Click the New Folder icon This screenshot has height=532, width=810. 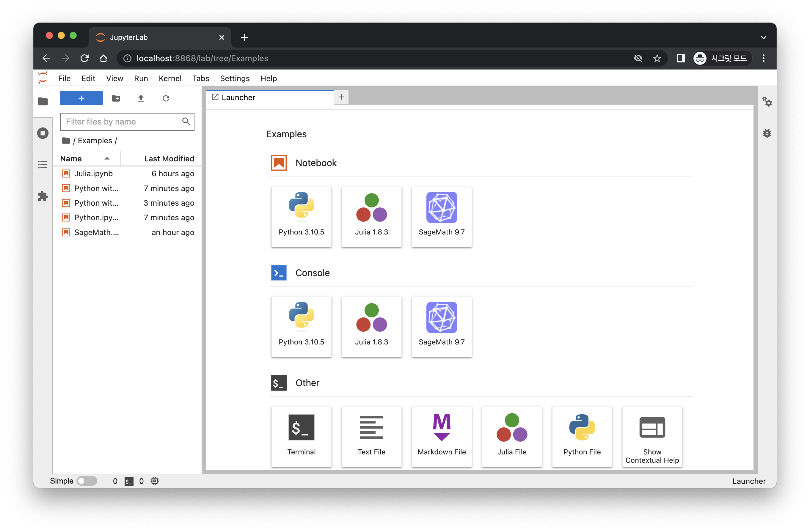[116, 98]
